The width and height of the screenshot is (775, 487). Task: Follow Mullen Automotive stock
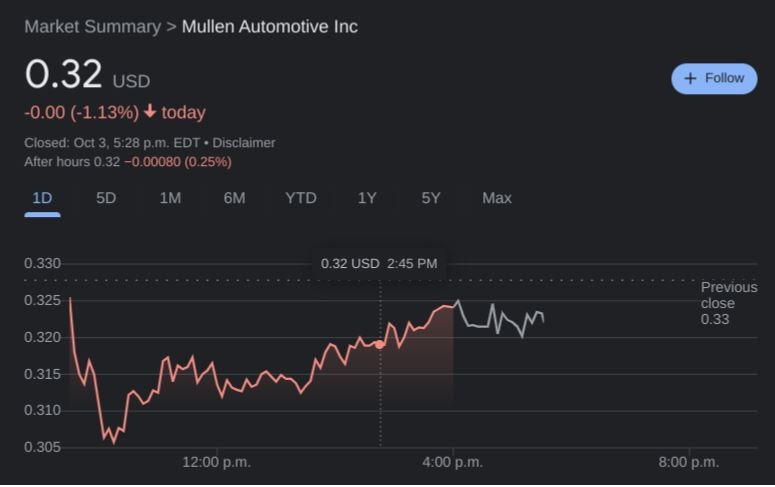tap(714, 79)
